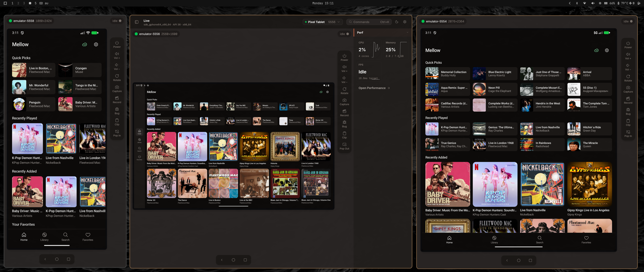Click Clip button in emulator-5556 sidebar
644x272 pixels.
point(344,135)
